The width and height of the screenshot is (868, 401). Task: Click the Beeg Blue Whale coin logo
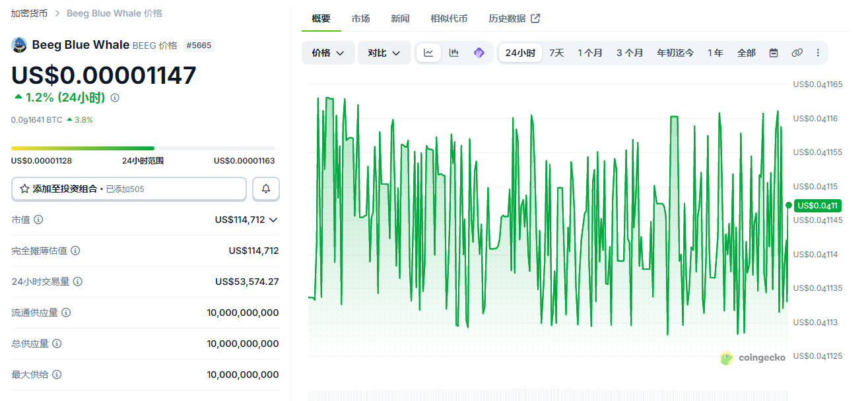click(x=19, y=45)
